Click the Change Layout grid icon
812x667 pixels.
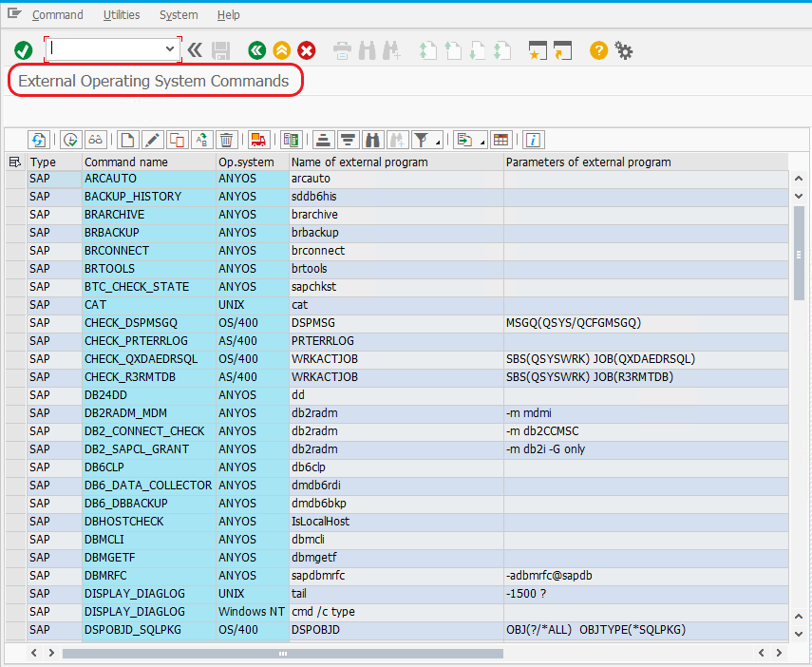coord(500,140)
